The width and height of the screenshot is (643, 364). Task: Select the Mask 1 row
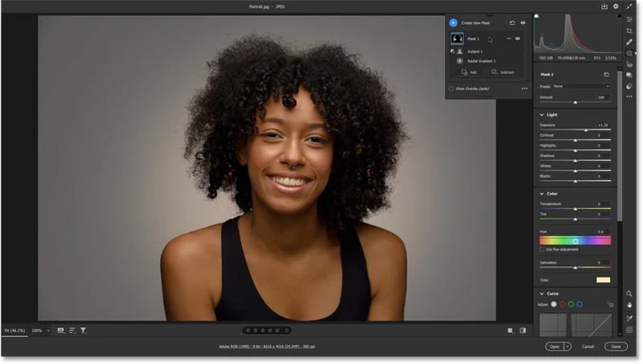pos(486,39)
